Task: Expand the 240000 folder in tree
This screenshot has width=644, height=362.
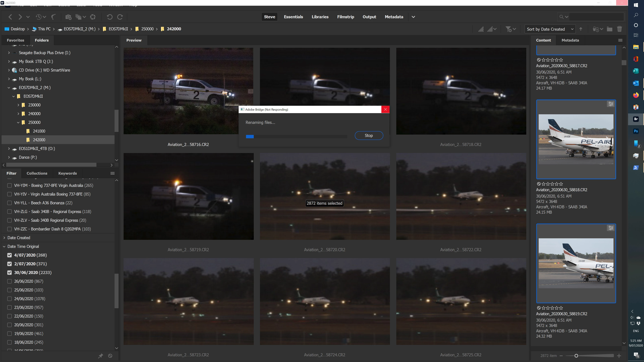Action: (x=18, y=114)
